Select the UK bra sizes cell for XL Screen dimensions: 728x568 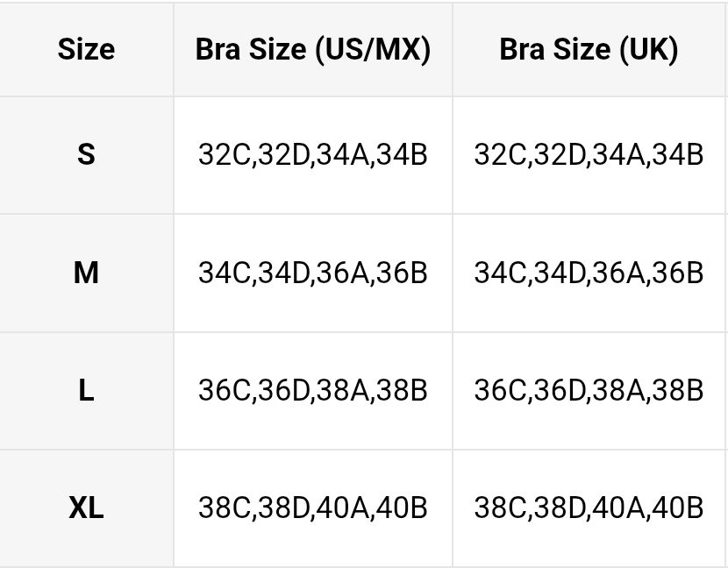[x=589, y=508]
